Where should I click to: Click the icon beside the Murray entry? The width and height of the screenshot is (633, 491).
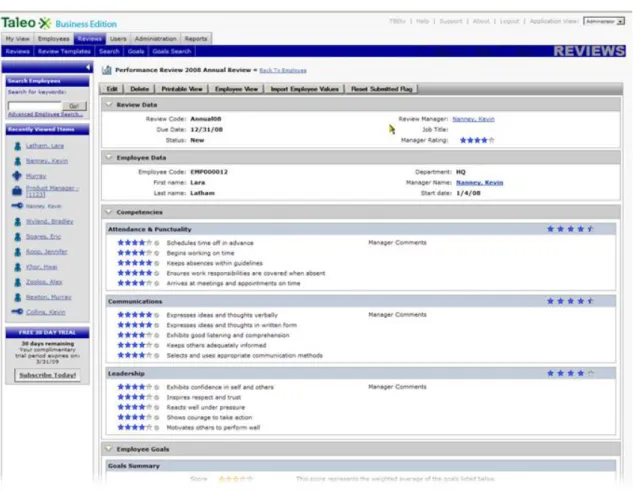(x=17, y=176)
